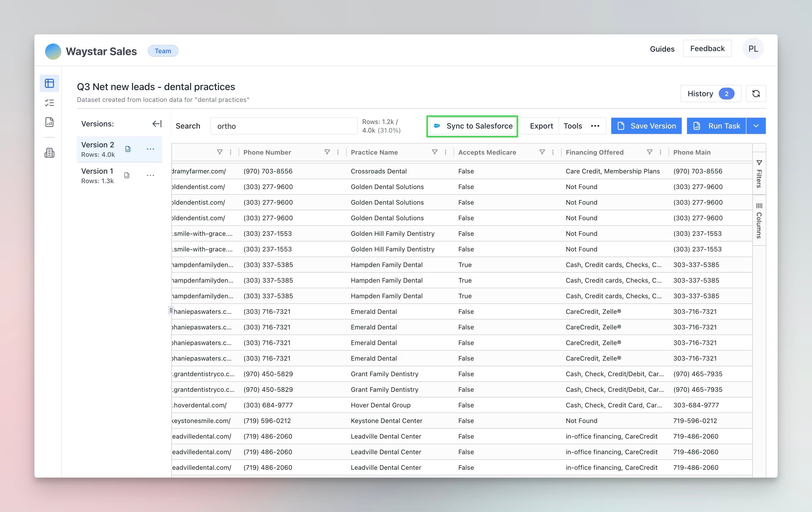The width and height of the screenshot is (812, 512).
Task: Click the Sync to Salesforce button
Action: point(472,126)
